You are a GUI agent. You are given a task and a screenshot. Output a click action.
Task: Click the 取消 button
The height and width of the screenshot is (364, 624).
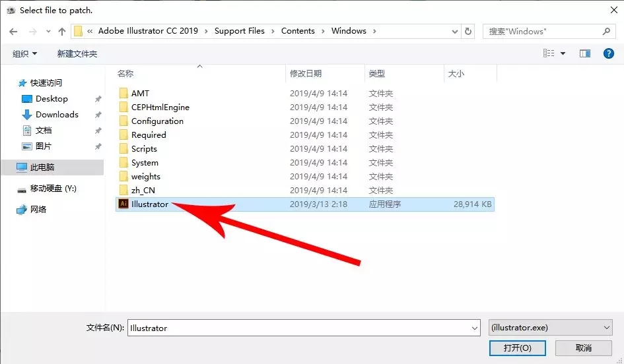(x=584, y=348)
